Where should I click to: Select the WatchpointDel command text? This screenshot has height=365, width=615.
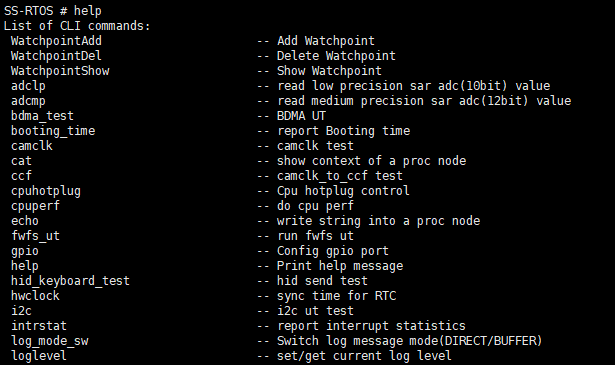coord(56,56)
